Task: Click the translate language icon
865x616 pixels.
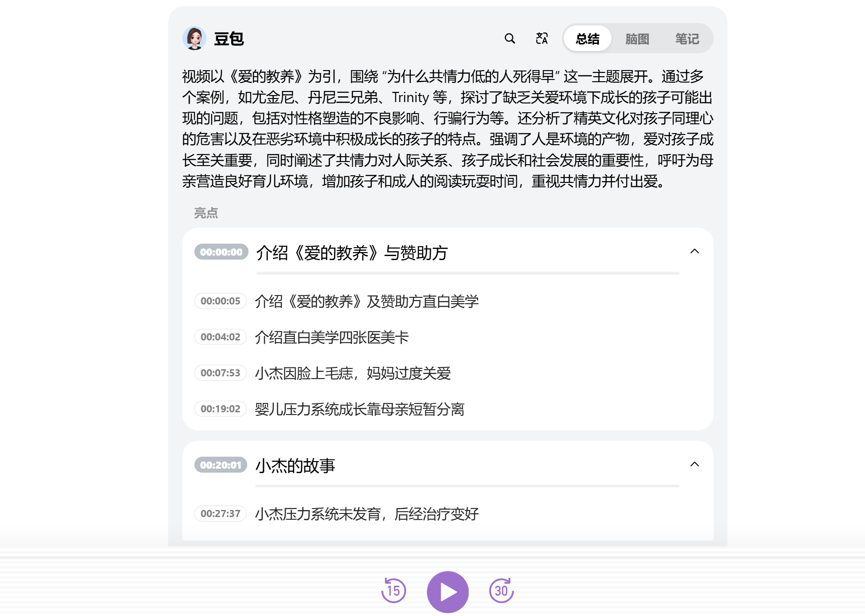Action: click(x=541, y=39)
